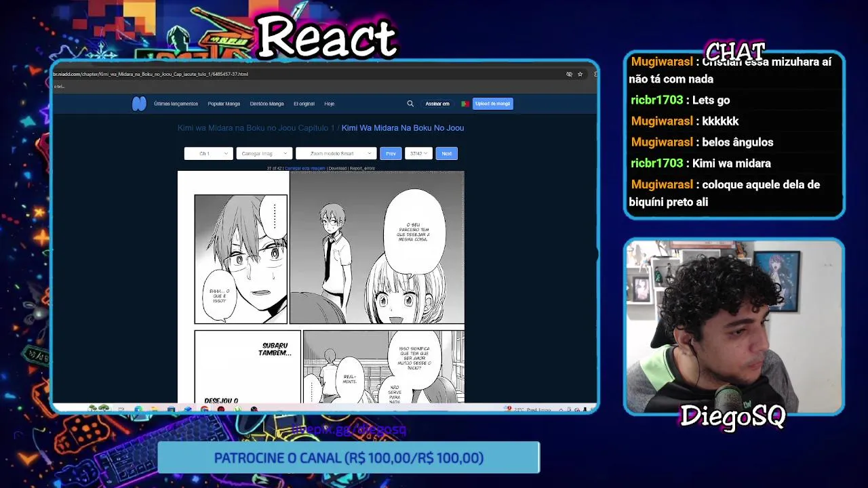Click the React stream title text

click(327, 37)
